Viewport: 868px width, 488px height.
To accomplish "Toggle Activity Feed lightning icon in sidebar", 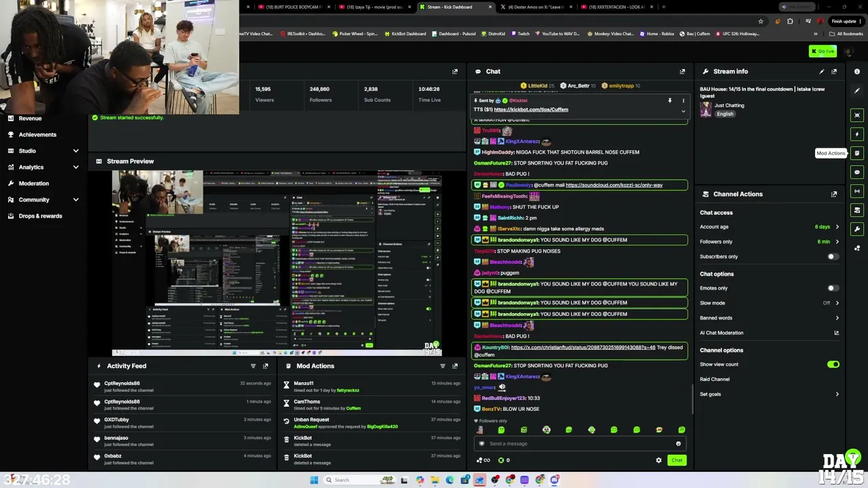I will [x=857, y=134].
